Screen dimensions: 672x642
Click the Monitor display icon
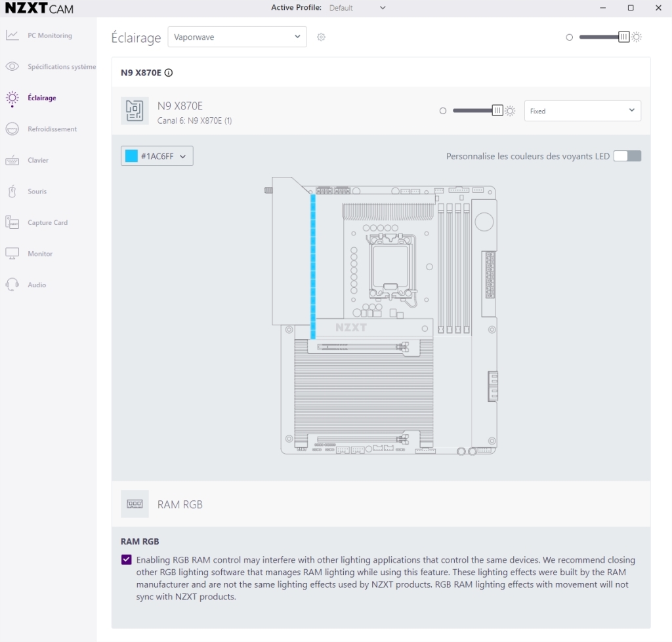(x=12, y=254)
